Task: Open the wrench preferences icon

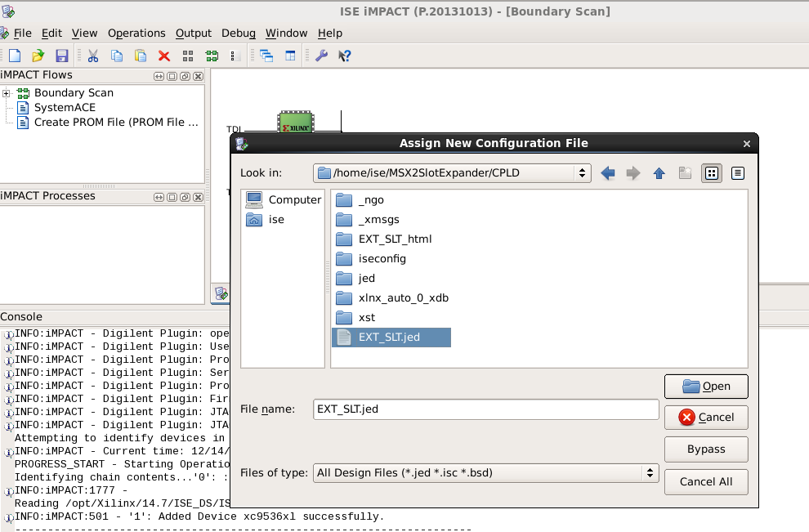Action: [x=321, y=56]
